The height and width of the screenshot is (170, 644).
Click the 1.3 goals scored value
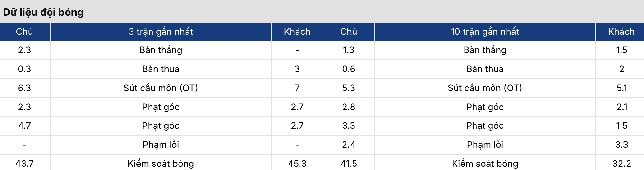point(348,50)
